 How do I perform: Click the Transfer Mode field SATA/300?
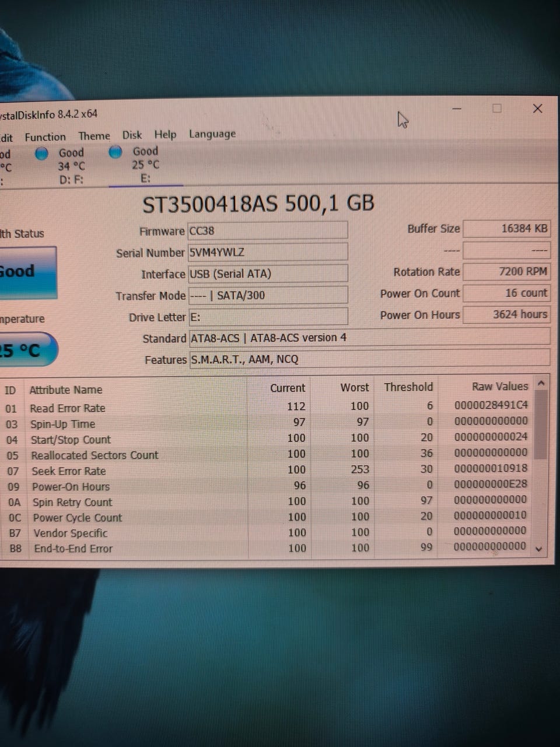267,295
